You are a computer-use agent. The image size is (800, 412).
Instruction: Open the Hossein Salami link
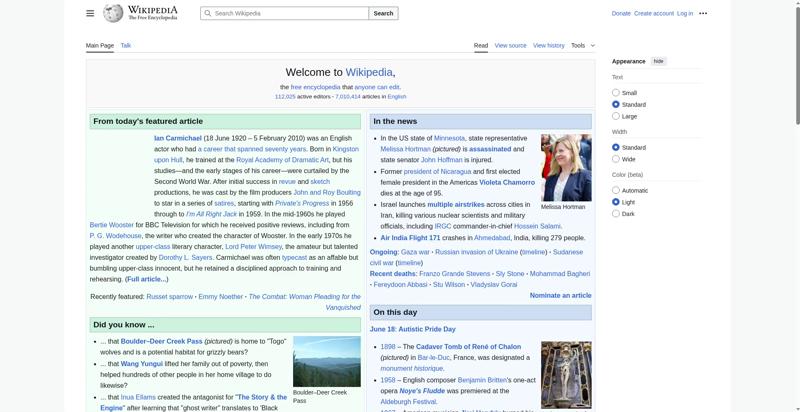point(537,226)
